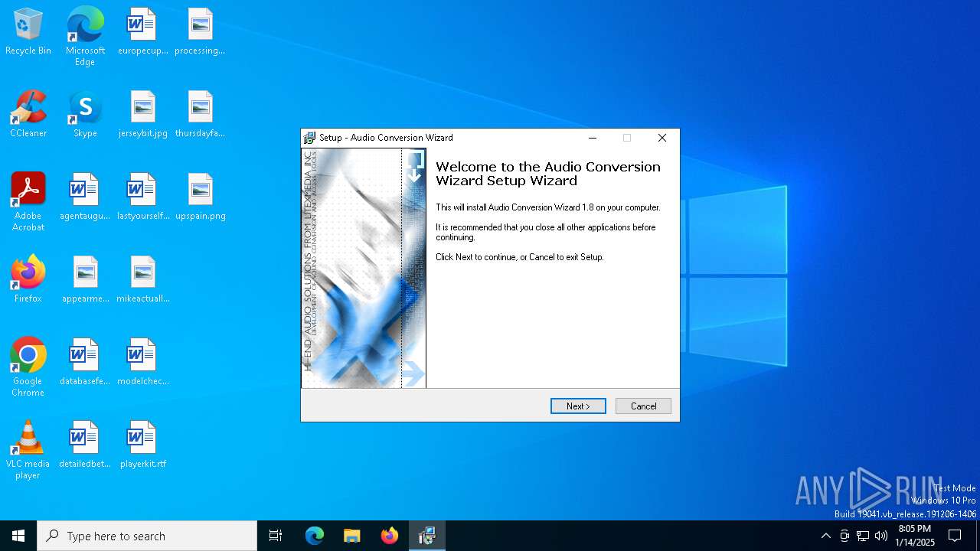Minimize the Setup window
Screen dimensions: 980x551
tap(593, 138)
